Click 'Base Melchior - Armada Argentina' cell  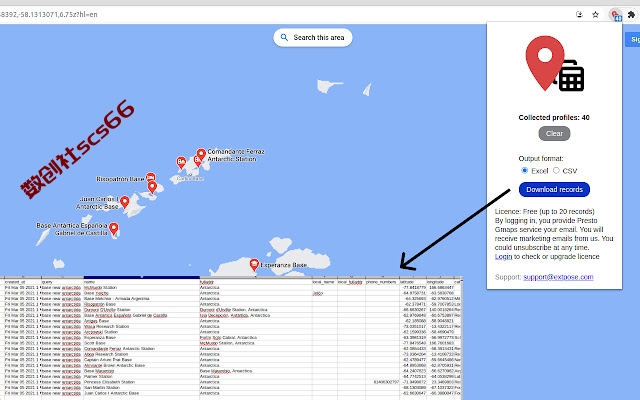(141, 299)
